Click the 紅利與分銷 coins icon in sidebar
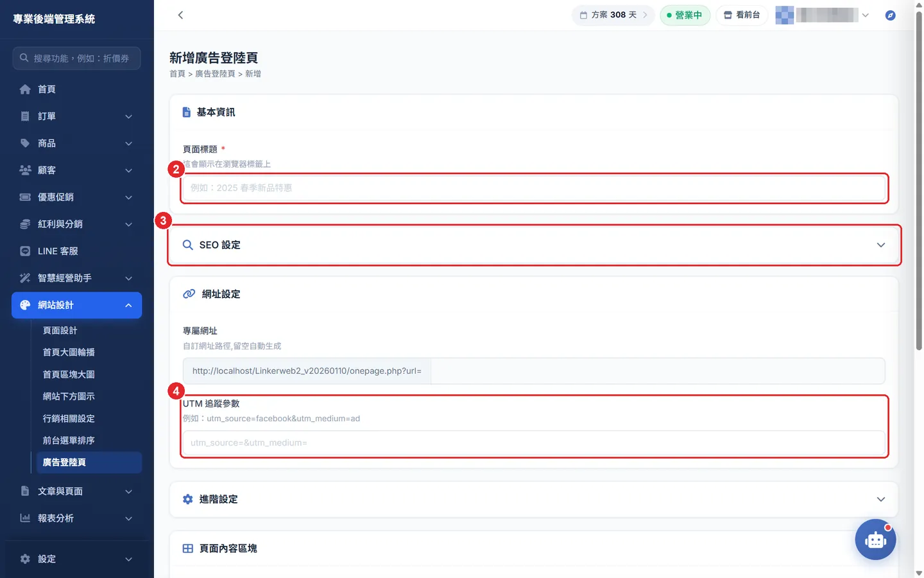The image size is (924, 578). pos(25,224)
